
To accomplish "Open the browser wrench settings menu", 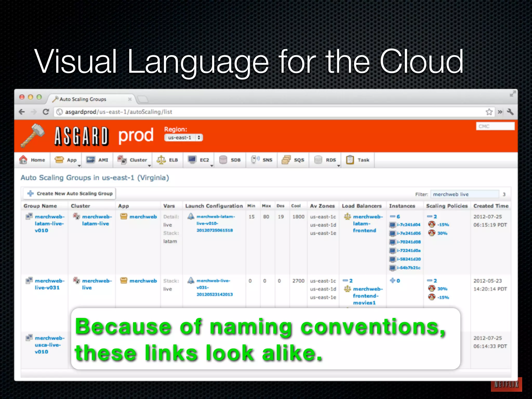I will point(510,112).
